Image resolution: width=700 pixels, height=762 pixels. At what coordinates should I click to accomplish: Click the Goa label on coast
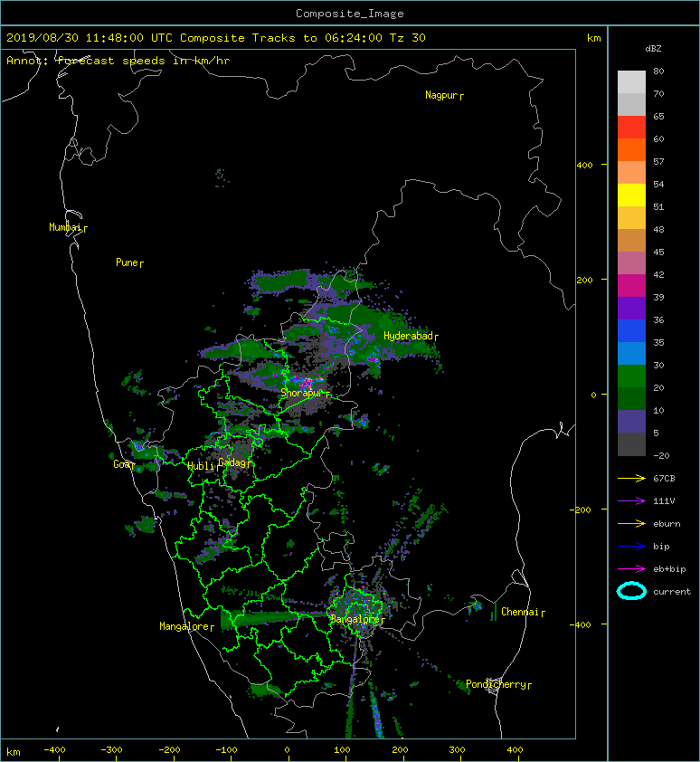pyautogui.click(x=123, y=464)
